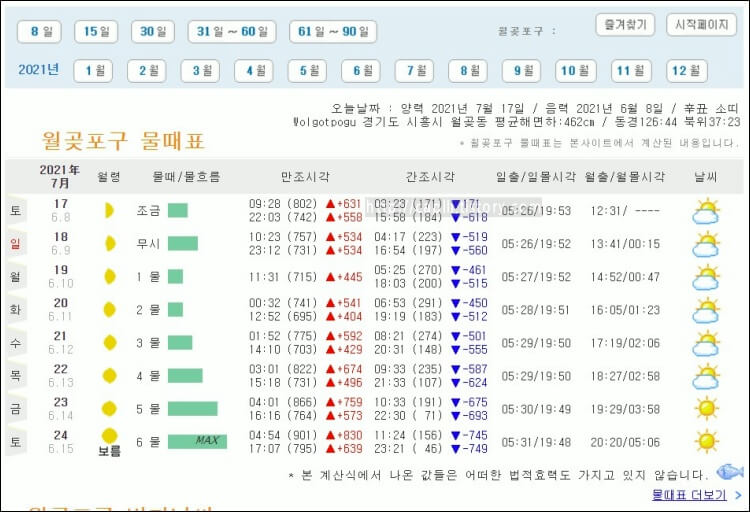Click the 날씨 column header
Viewport: 750px width, 512px height.
(706, 177)
